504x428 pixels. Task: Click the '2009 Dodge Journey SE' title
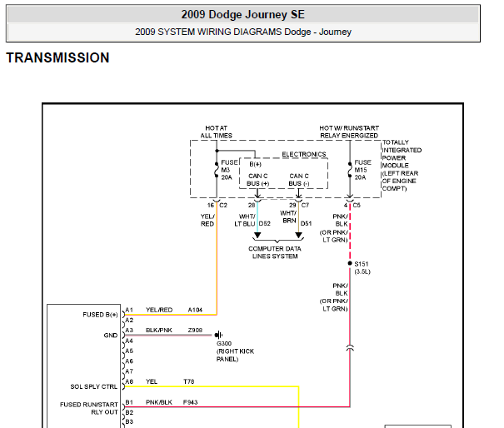(x=242, y=14)
